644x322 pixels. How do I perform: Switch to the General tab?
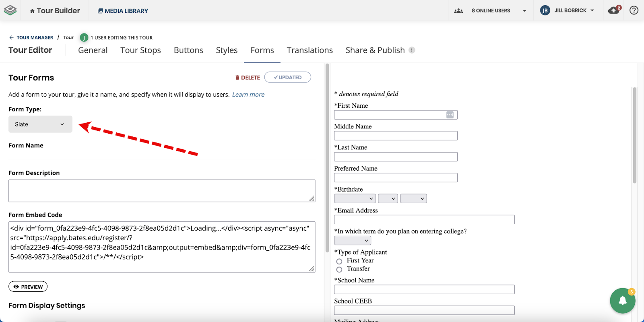(93, 50)
